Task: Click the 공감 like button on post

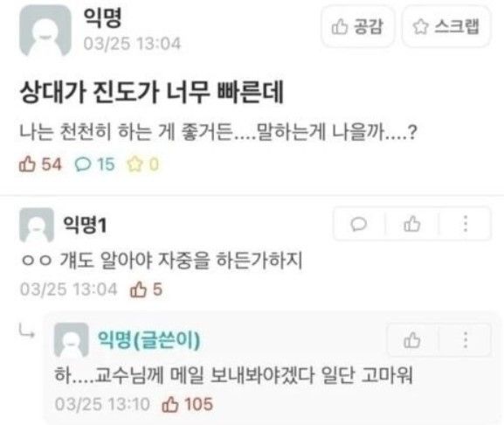Action: pyautogui.click(x=357, y=26)
